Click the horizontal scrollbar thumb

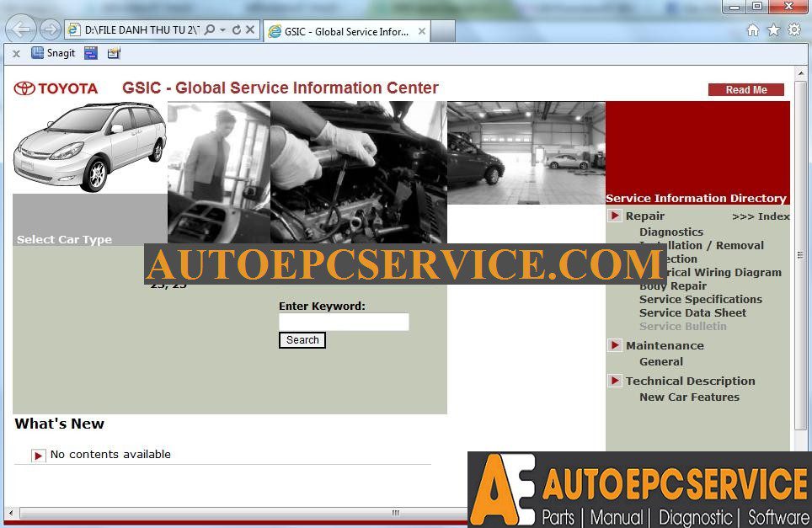click(x=243, y=513)
